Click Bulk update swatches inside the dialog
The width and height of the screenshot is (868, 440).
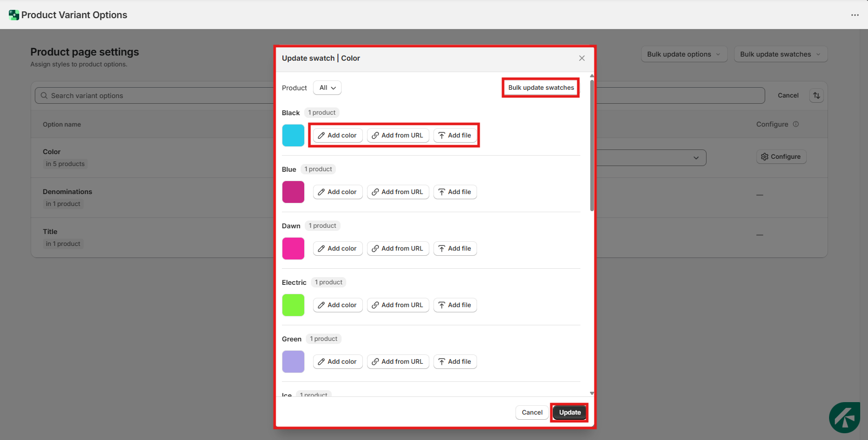point(540,88)
